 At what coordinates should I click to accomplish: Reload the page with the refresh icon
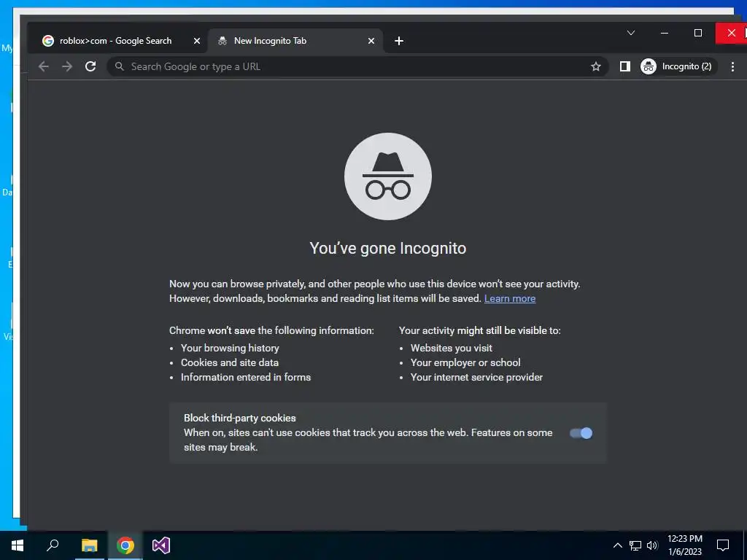(x=90, y=66)
